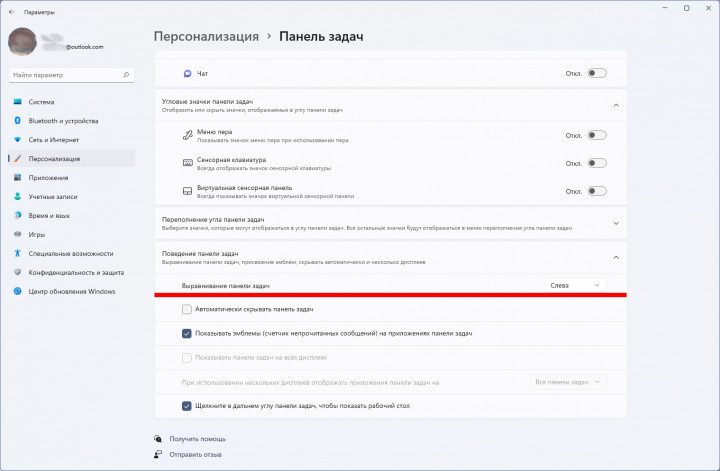Viewport: 720px width, 471px height.
Task: Collapse the Поведение панели задач section
Action: (x=616, y=258)
